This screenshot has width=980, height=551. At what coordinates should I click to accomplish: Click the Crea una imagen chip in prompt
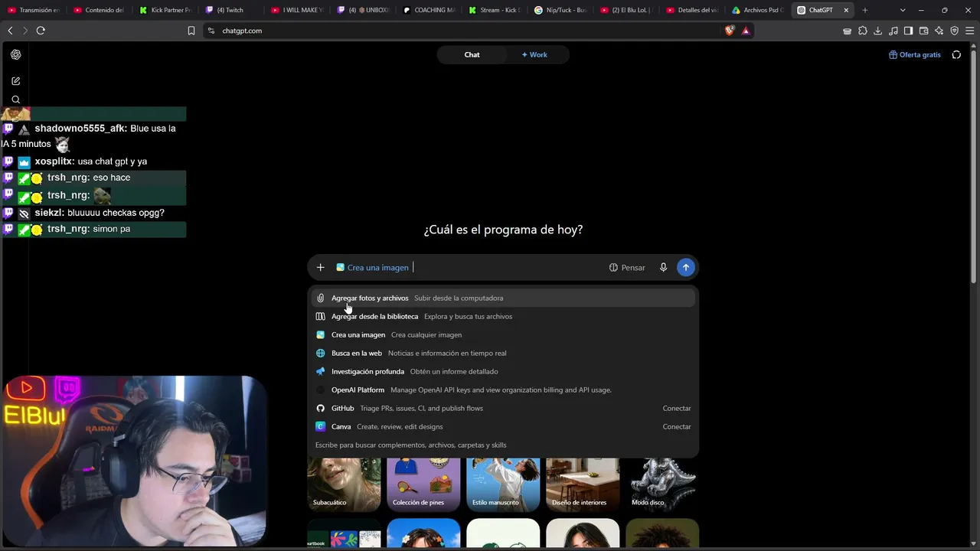click(372, 268)
